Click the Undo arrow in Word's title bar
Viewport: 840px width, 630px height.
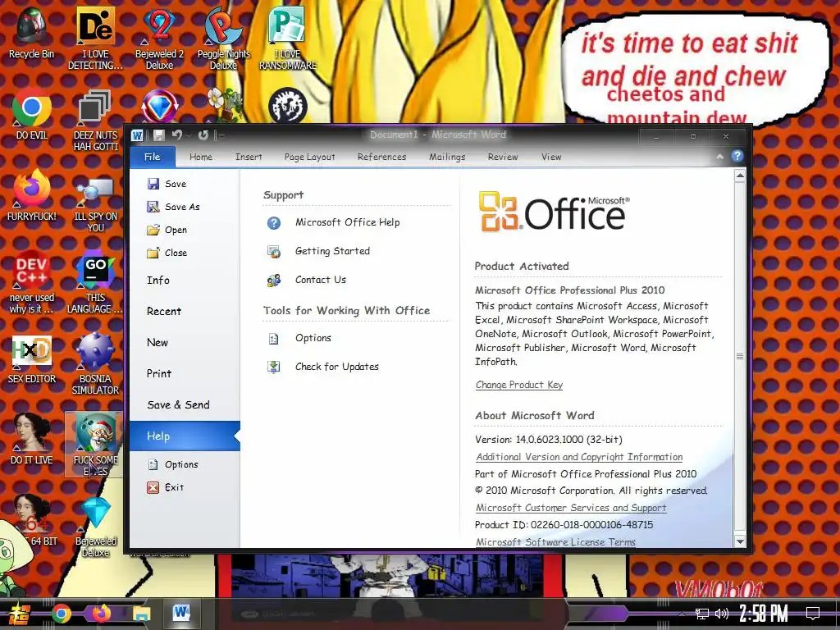pos(177,135)
